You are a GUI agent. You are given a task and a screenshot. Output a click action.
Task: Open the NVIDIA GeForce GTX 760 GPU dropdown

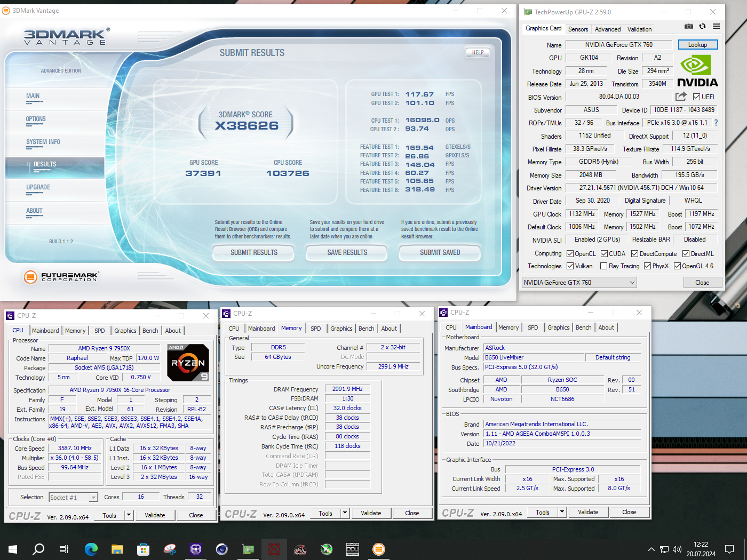tap(579, 283)
